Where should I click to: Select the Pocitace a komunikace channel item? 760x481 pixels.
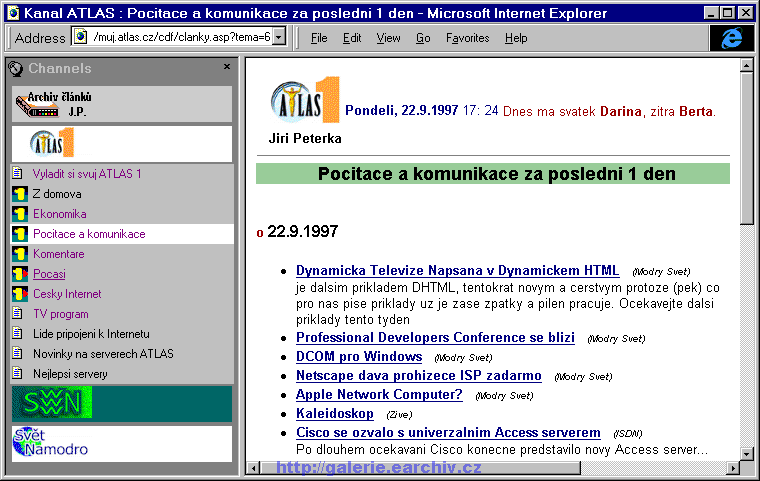[x=89, y=234]
